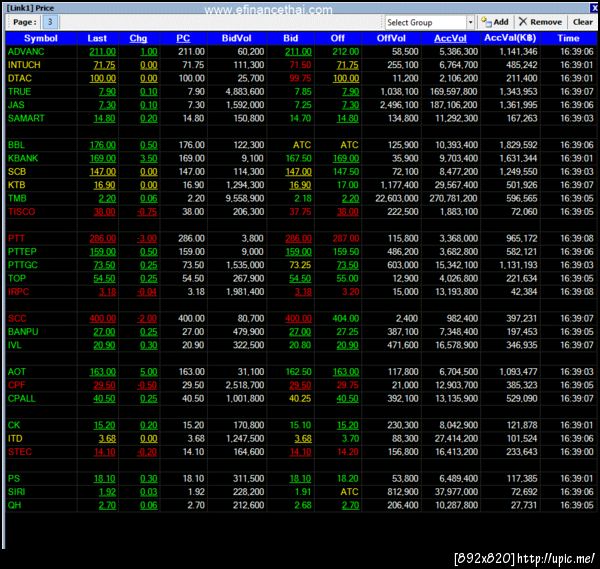This screenshot has width=600, height=569.
Task: Click the Time column header
Action: pyautogui.click(x=568, y=38)
